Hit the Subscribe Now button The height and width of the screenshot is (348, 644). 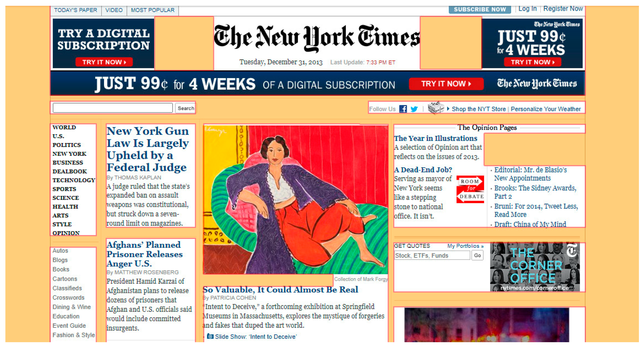coord(480,9)
